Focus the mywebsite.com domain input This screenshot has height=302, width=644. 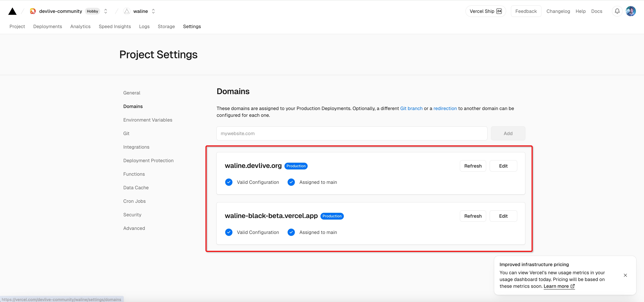351,133
